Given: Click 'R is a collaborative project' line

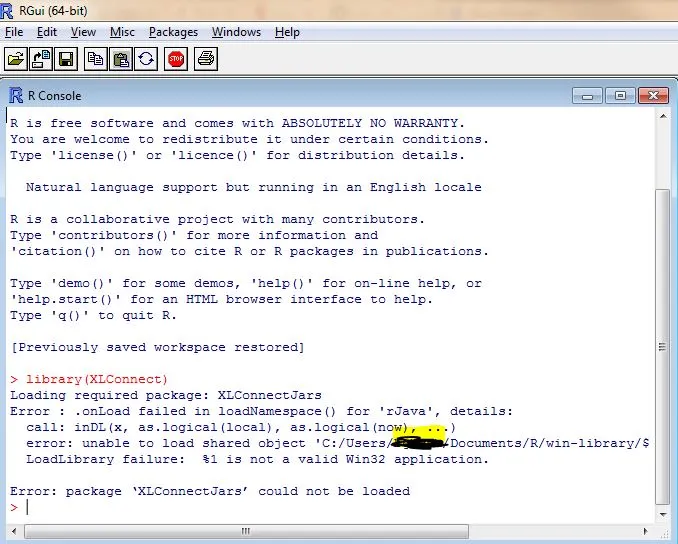Looking at the screenshot, I should coord(217,219).
